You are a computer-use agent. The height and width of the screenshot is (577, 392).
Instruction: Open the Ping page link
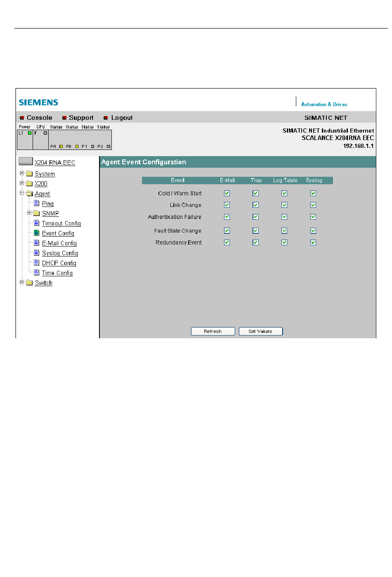coord(48,204)
